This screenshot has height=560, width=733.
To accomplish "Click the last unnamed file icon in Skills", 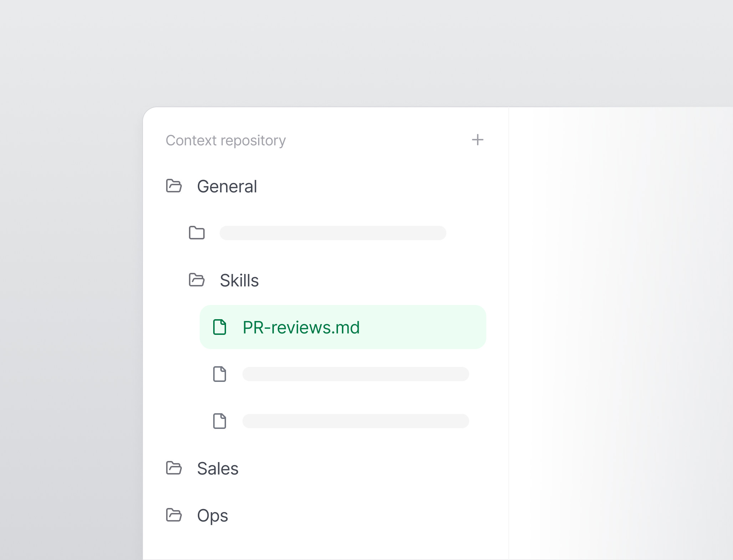I will [x=220, y=421].
